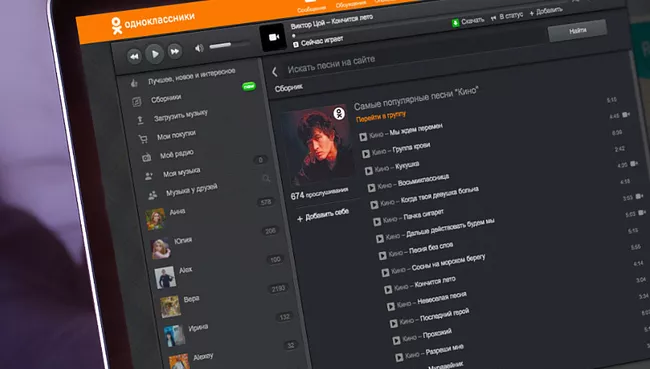Open friend Alex's music
The image size is (650, 369).
(186, 270)
